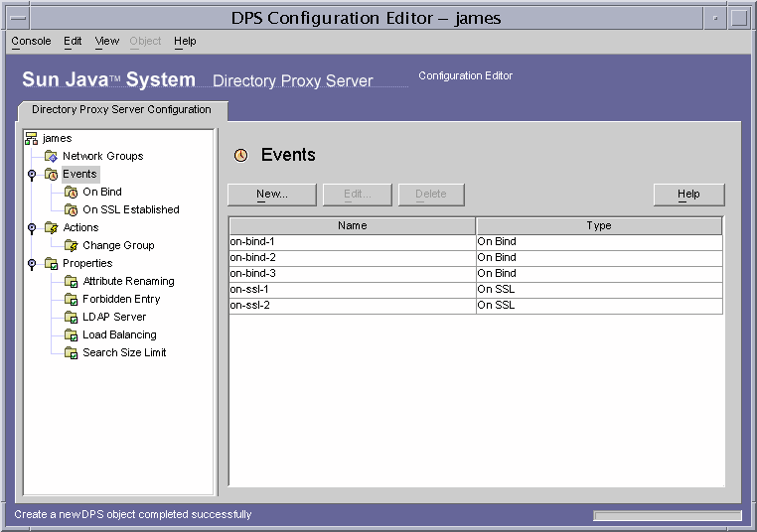Click the On Bind folder icon
The height and width of the screenshot is (532, 757).
coord(71,192)
